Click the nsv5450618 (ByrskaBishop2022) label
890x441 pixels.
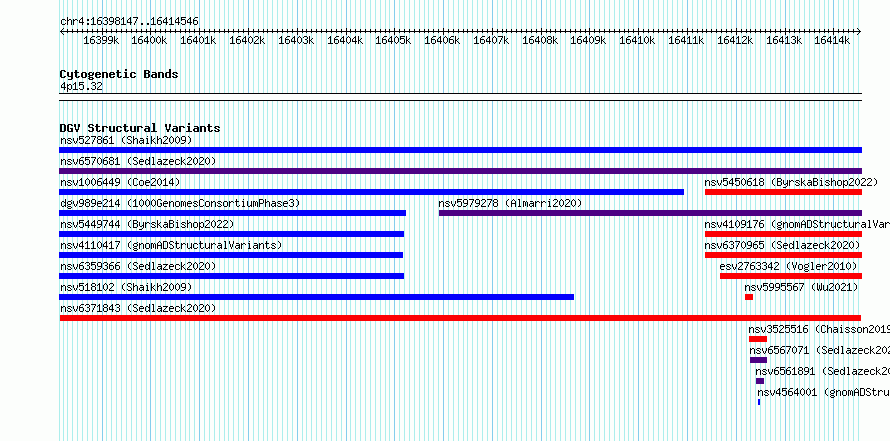(791, 182)
